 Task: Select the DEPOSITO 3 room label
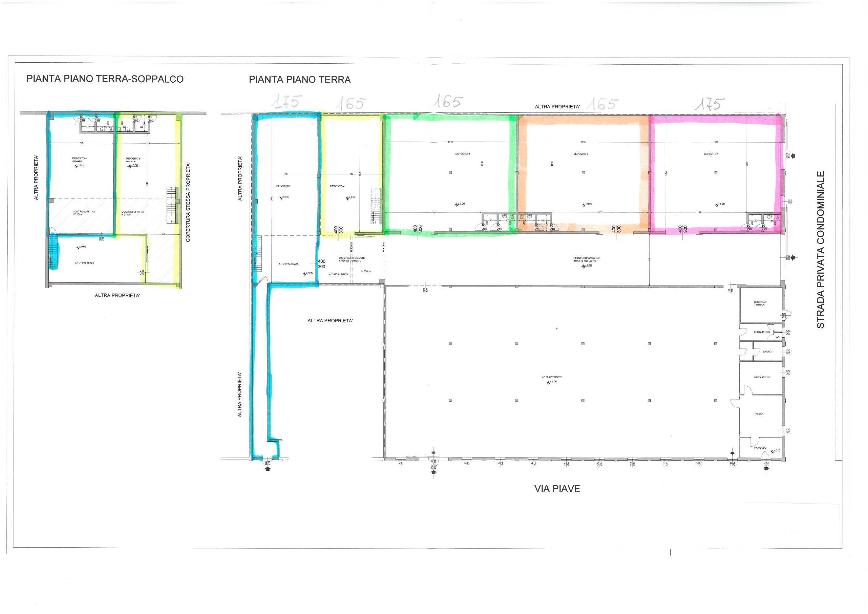click(462, 154)
